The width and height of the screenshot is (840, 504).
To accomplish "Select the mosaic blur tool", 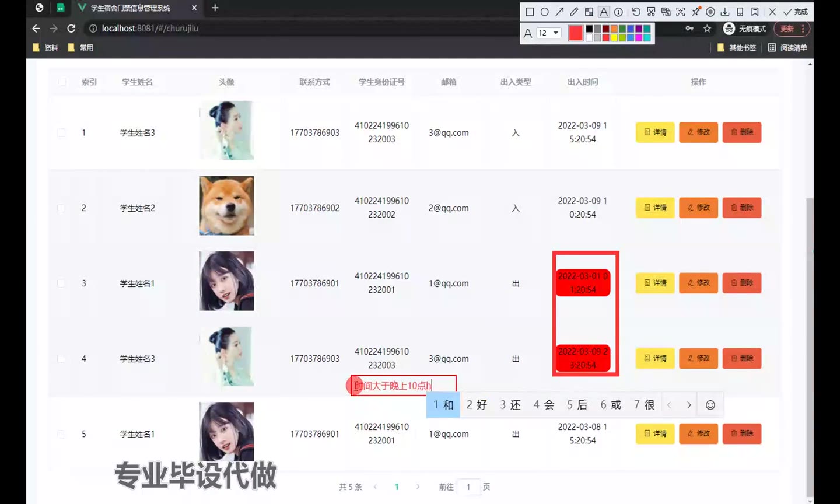I will (589, 12).
